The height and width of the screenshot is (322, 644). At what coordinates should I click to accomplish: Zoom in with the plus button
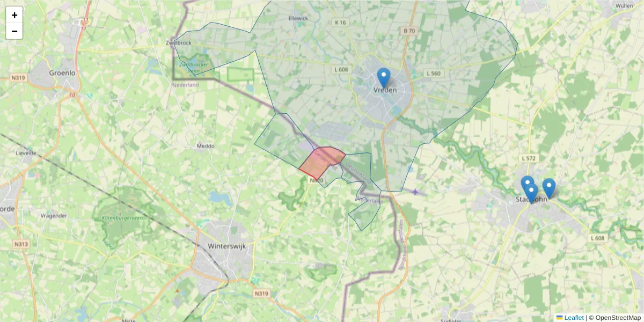tap(14, 15)
